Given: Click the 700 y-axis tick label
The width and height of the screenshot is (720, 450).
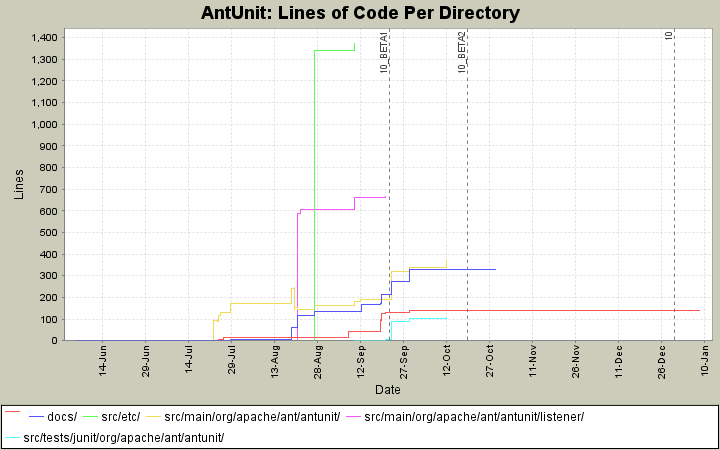Looking at the screenshot, I should click(x=49, y=189).
